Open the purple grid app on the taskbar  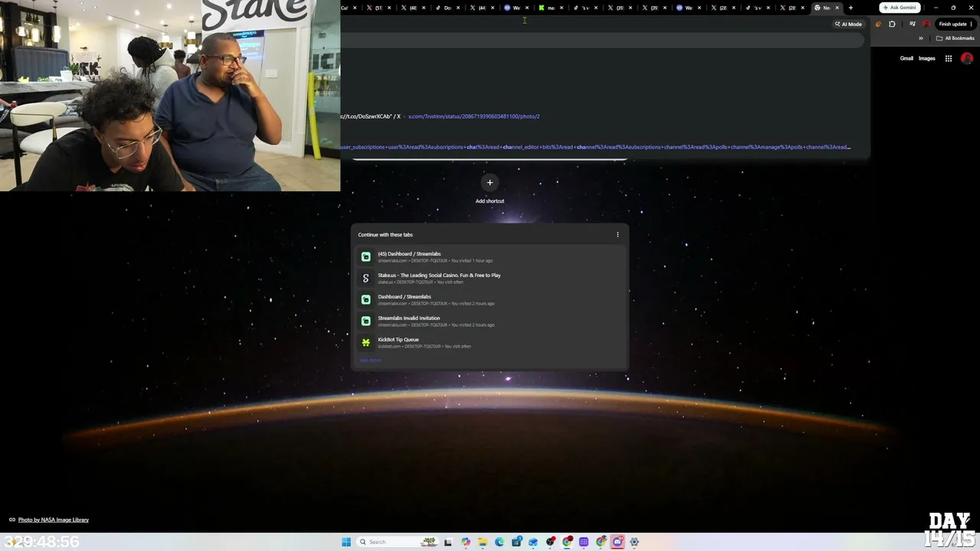pos(584,542)
